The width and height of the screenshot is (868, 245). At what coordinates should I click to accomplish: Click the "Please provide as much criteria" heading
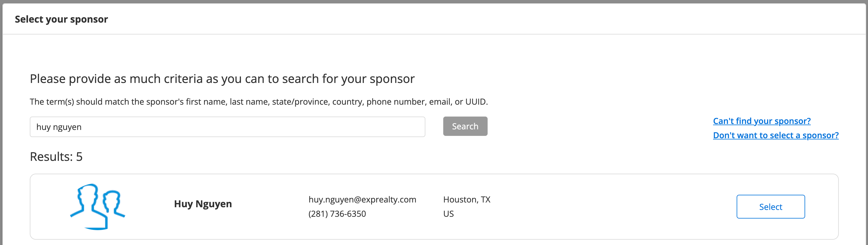(222, 79)
